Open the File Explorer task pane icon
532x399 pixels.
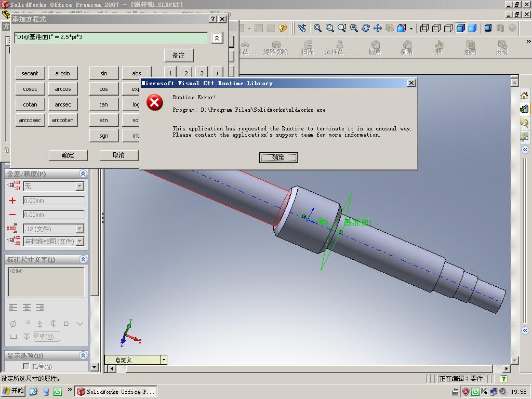point(524,123)
